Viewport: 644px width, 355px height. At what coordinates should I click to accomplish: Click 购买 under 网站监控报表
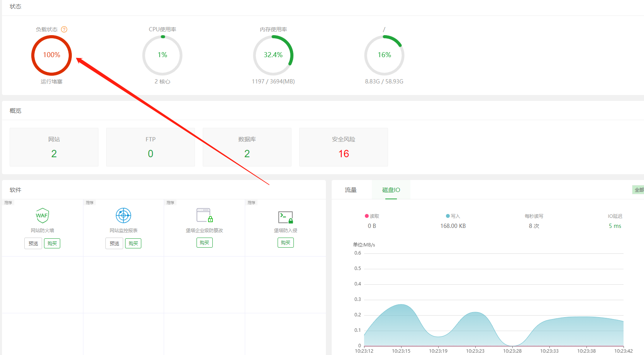[133, 243]
